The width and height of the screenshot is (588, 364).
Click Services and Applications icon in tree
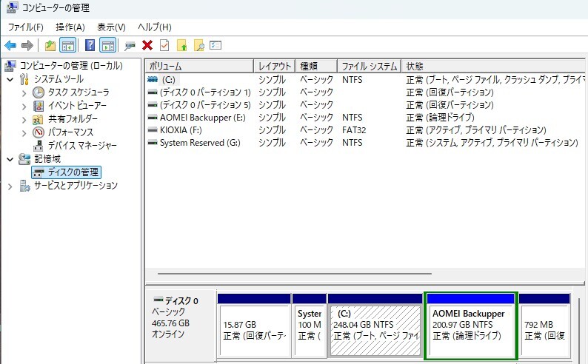pyautogui.click(x=24, y=186)
